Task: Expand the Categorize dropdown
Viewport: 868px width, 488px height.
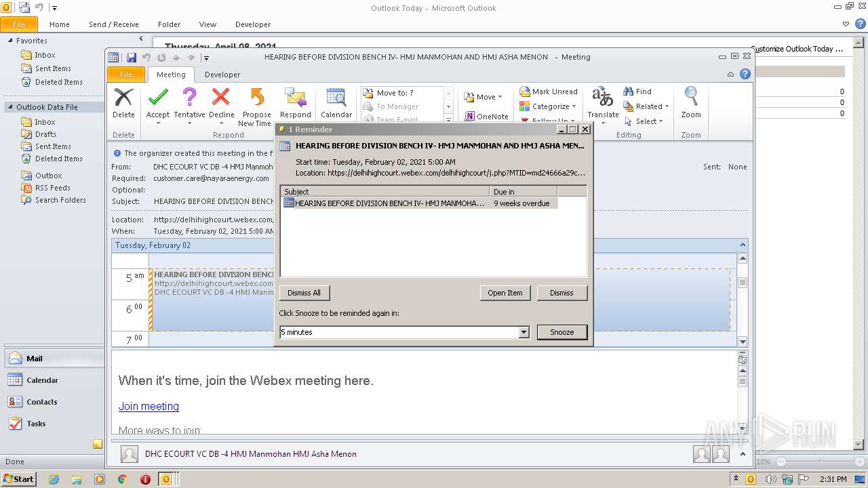Action: click(x=574, y=106)
